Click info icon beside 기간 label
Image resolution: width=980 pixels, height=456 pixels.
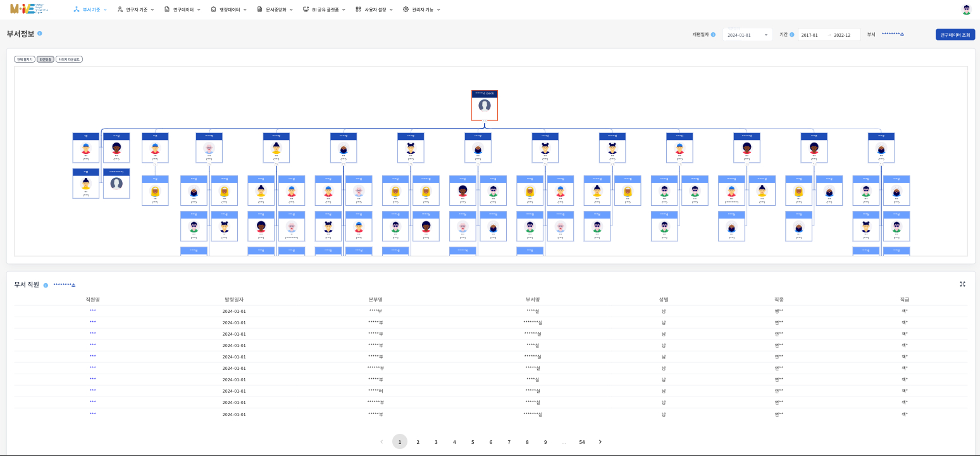tap(791, 35)
